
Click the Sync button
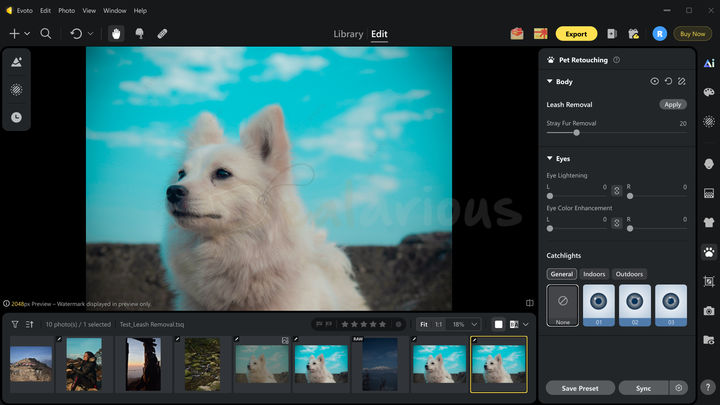[x=643, y=388]
